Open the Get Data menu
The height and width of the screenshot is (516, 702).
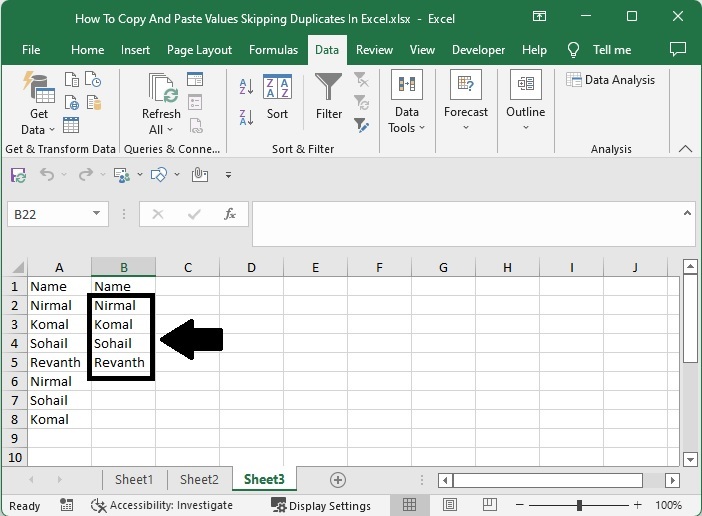tap(39, 103)
